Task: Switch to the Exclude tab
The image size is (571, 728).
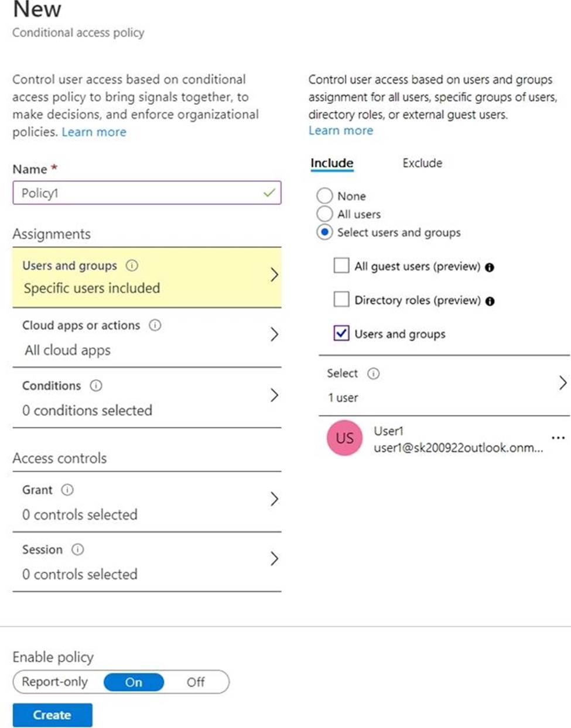Action: 422,163
